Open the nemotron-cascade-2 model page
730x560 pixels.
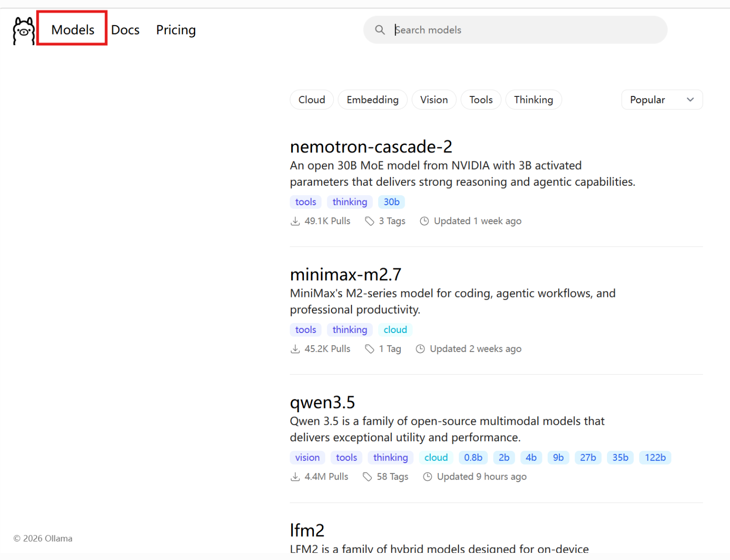click(x=371, y=147)
